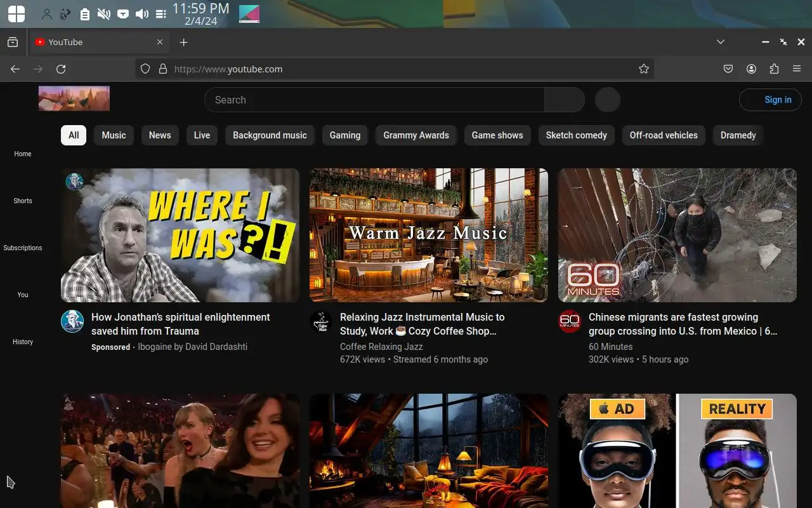
Task: Click the round voice search button
Action: click(607, 100)
